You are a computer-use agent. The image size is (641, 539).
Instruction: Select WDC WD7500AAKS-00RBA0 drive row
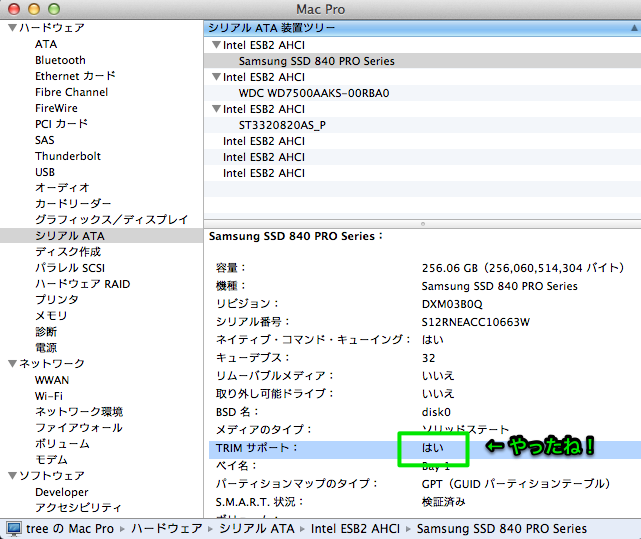point(422,93)
